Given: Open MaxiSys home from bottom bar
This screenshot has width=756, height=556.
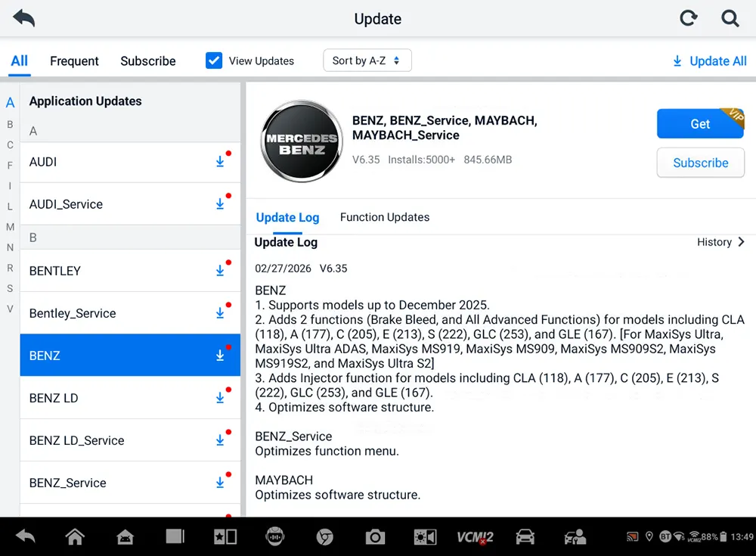Looking at the screenshot, I should [x=125, y=536].
